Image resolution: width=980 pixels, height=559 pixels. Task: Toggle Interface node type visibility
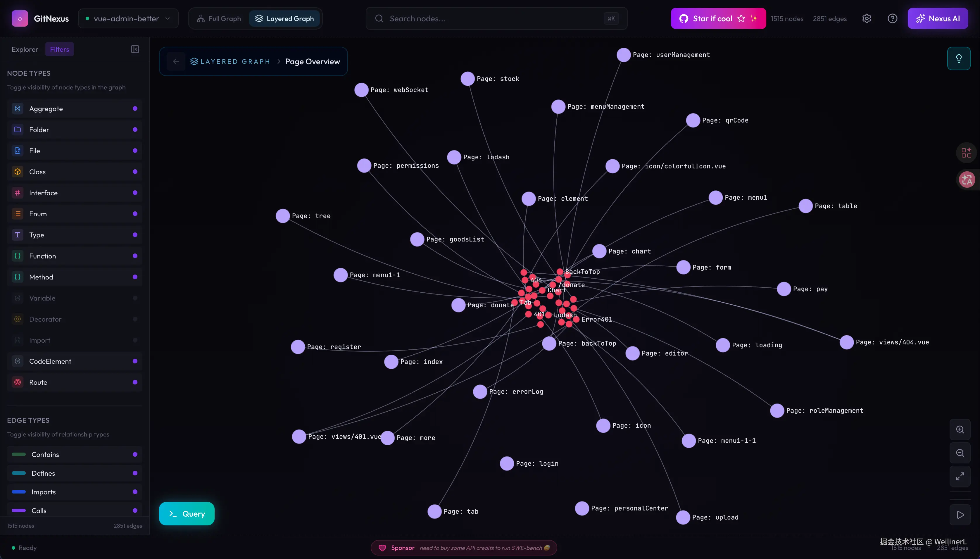coord(75,193)
